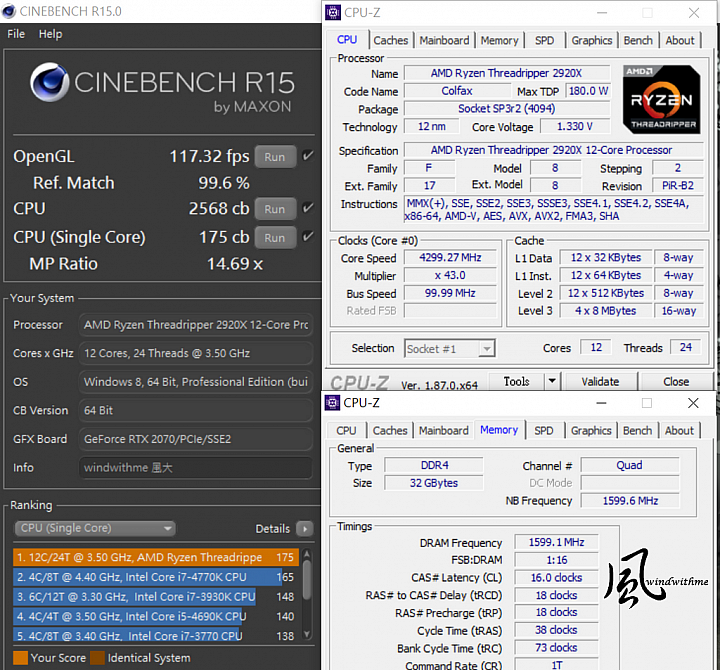This screenshot has width=720, height=670.
Task: Switch to About tab in lower CPU-Z
Action: pyautogui.click(x=680, y=431)
